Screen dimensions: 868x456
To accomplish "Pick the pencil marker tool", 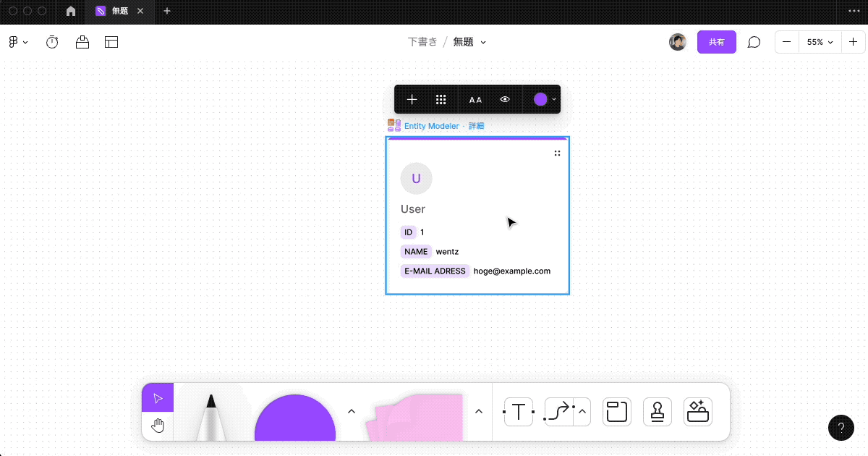I will click(x=210, y=416).
